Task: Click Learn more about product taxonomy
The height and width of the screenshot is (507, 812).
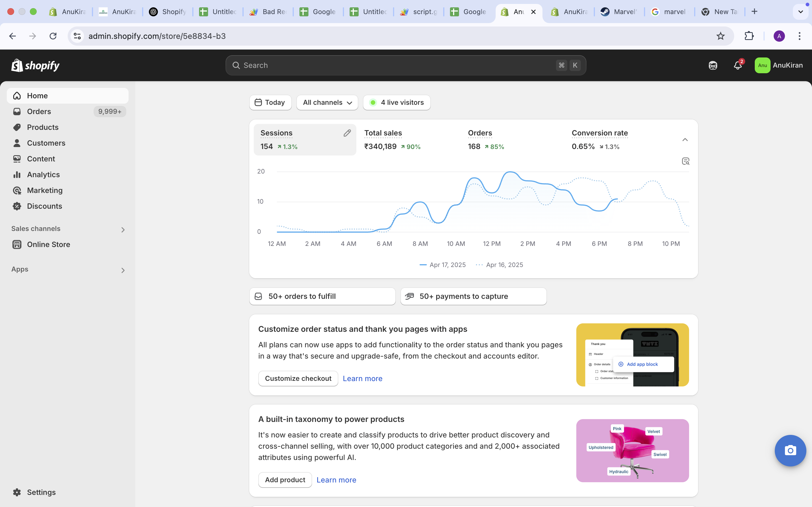Action: point(337,480)
